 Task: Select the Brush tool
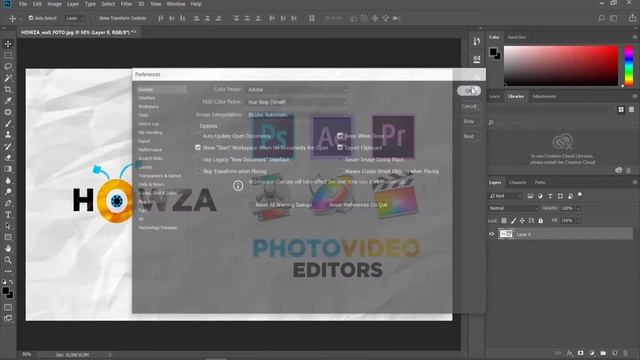8,123
